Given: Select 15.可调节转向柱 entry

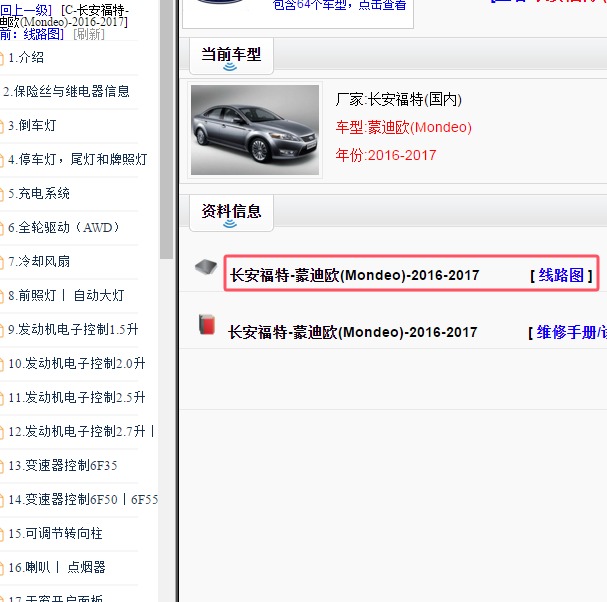Looking at the screenshot, I should coord(55,533).
